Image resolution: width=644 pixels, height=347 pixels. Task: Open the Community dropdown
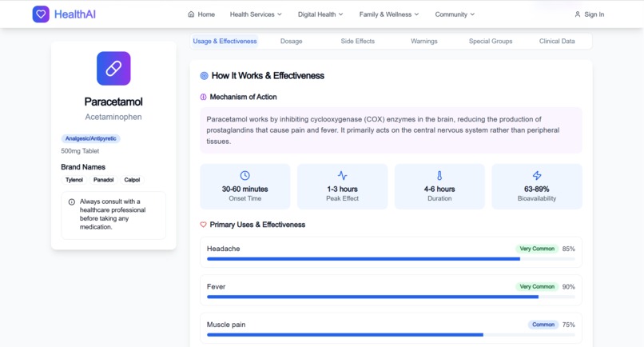tap(455, 14)
